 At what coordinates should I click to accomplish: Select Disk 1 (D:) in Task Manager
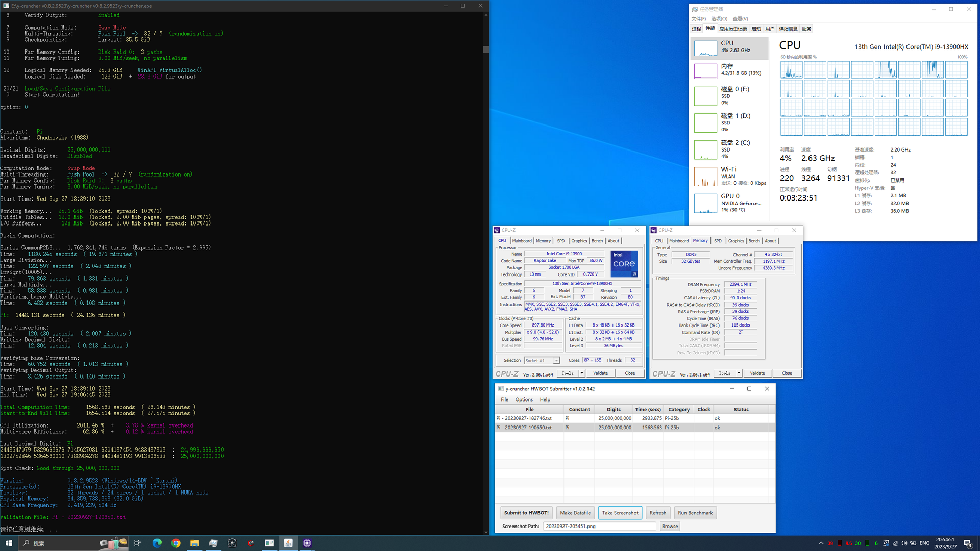pyautogui.click(x=729, y=122)
